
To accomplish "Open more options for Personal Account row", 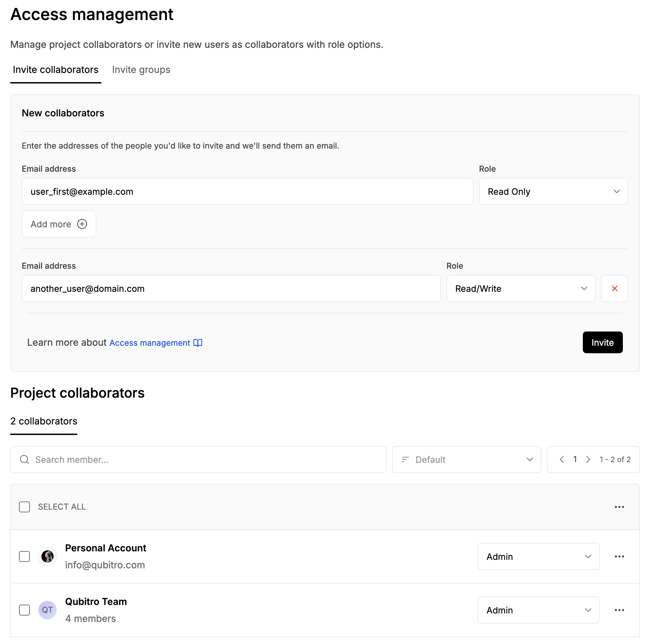I will coord(619,556).
